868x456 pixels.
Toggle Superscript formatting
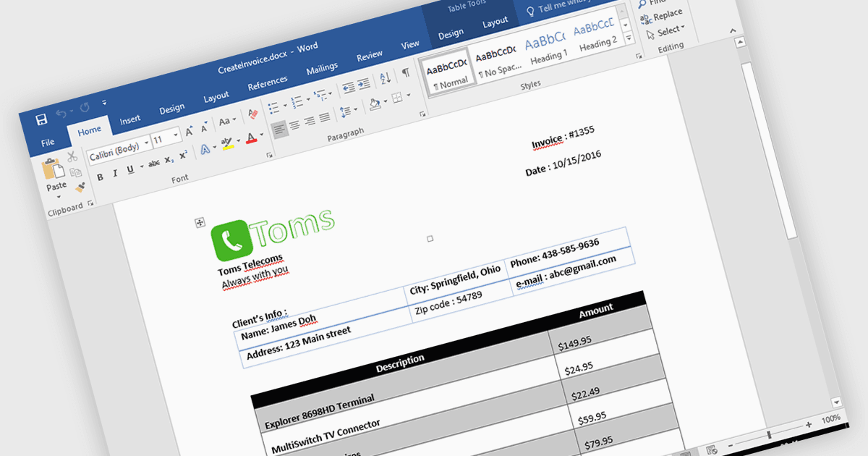coord(184,155)
